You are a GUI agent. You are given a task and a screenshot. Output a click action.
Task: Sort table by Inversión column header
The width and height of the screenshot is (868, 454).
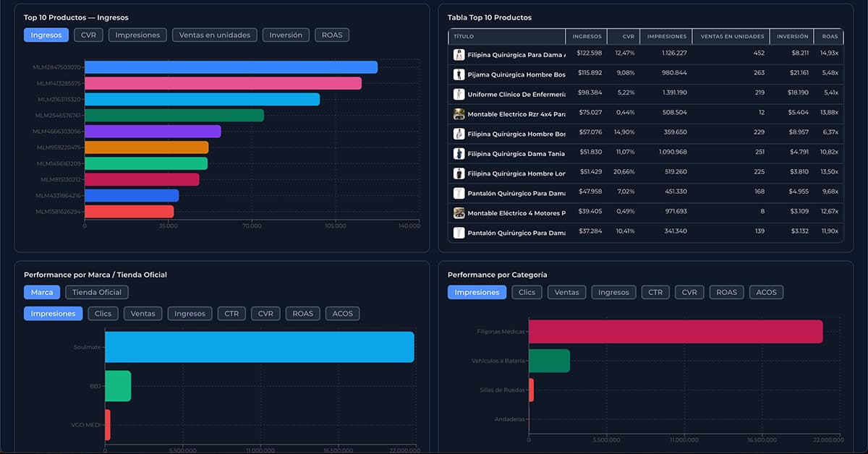coord(792,36)
